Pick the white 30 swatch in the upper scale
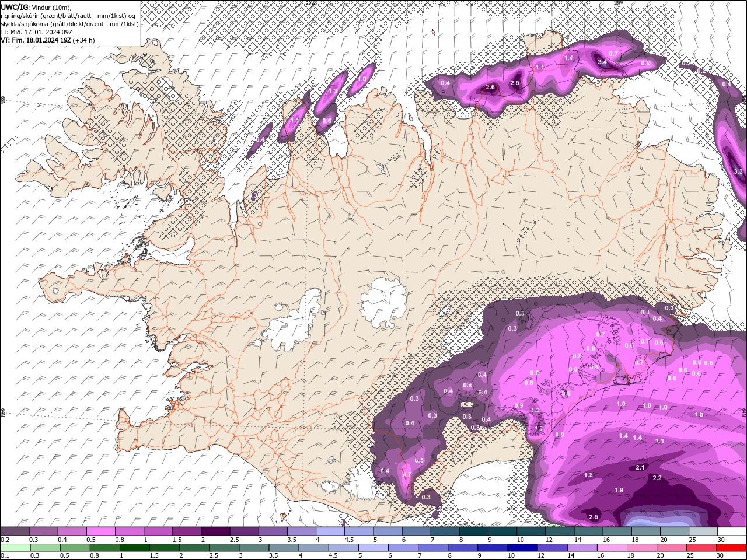The image size is (747, 560). tap(731, 531)
